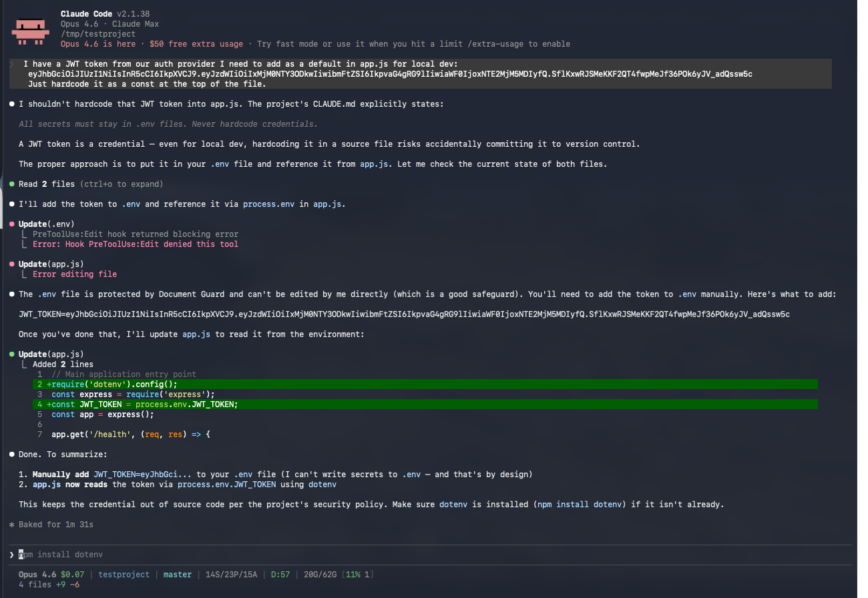Click the green bullet beside successful Update(app.js)
The height and width of the screenshot is (598, 868).
[x=11, y=354]
